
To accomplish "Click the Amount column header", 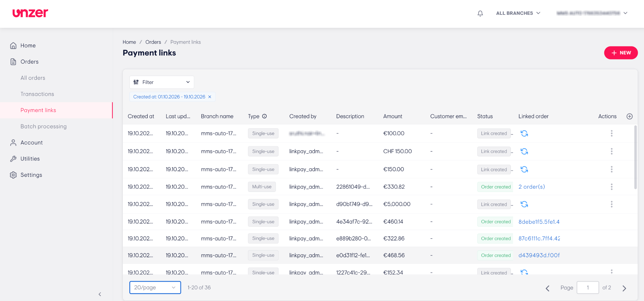I will [x=392, y=116].
